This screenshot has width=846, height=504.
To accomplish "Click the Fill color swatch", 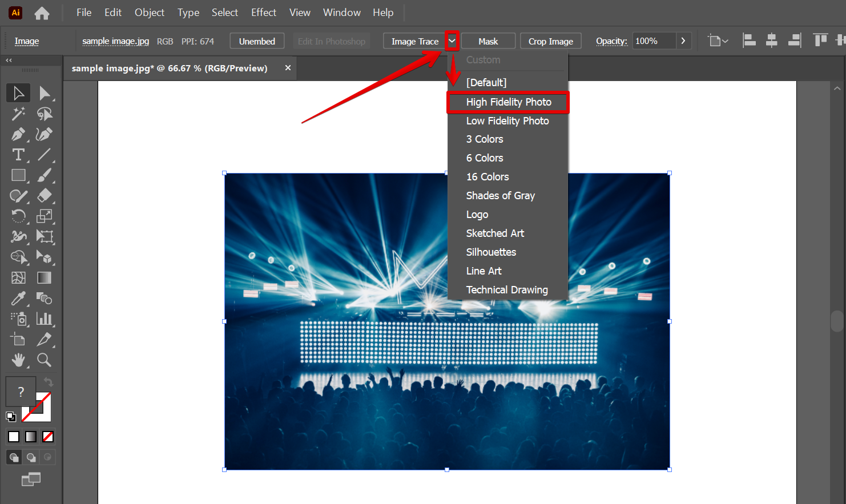I will coord(21,391).
